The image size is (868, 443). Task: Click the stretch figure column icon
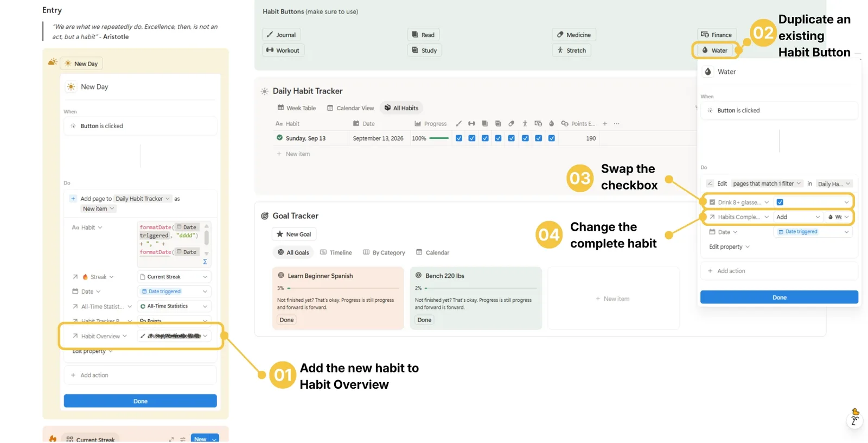[x=525, y=124]
